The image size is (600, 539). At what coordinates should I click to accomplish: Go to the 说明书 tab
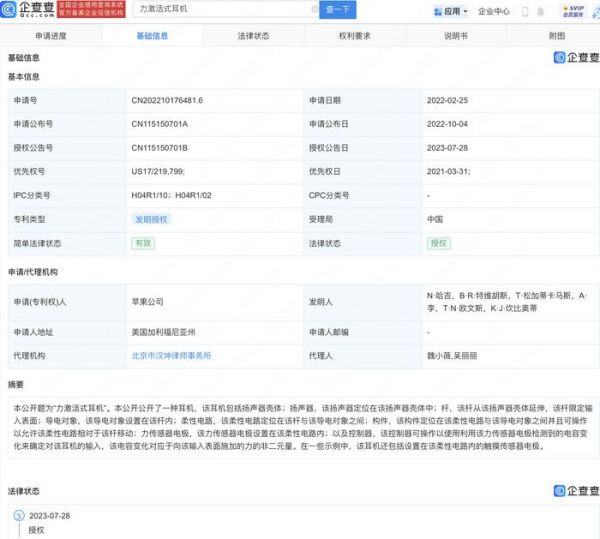click(x=455, y=35)
